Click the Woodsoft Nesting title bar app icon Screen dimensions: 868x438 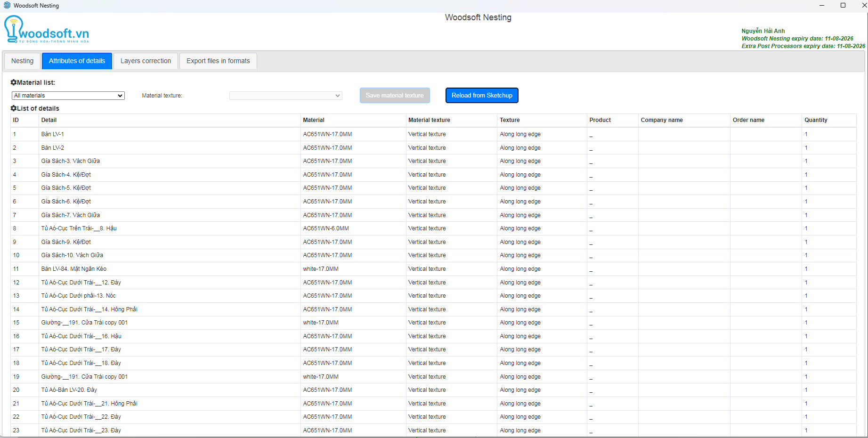click(x=7, y=5)
